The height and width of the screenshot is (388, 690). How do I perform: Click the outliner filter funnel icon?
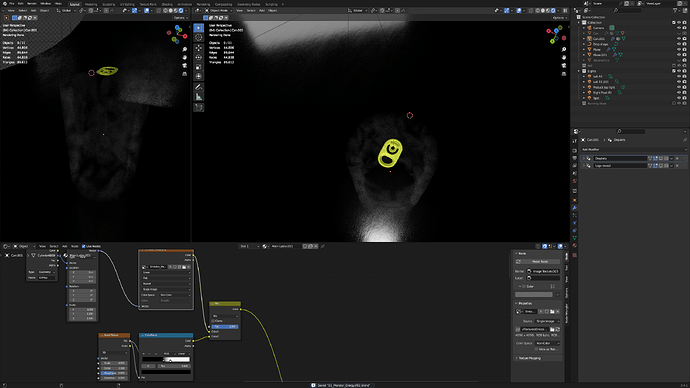pyautogui.click(x=675, y=10)
